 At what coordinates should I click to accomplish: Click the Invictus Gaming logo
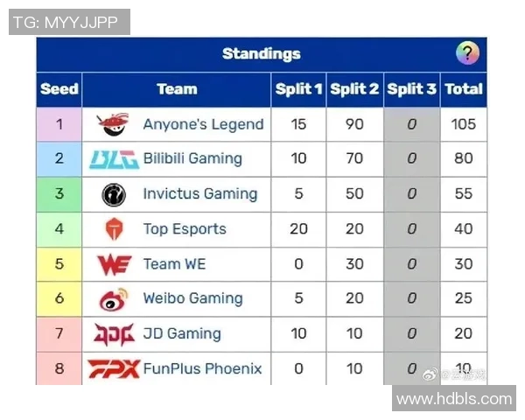(114, 194)
